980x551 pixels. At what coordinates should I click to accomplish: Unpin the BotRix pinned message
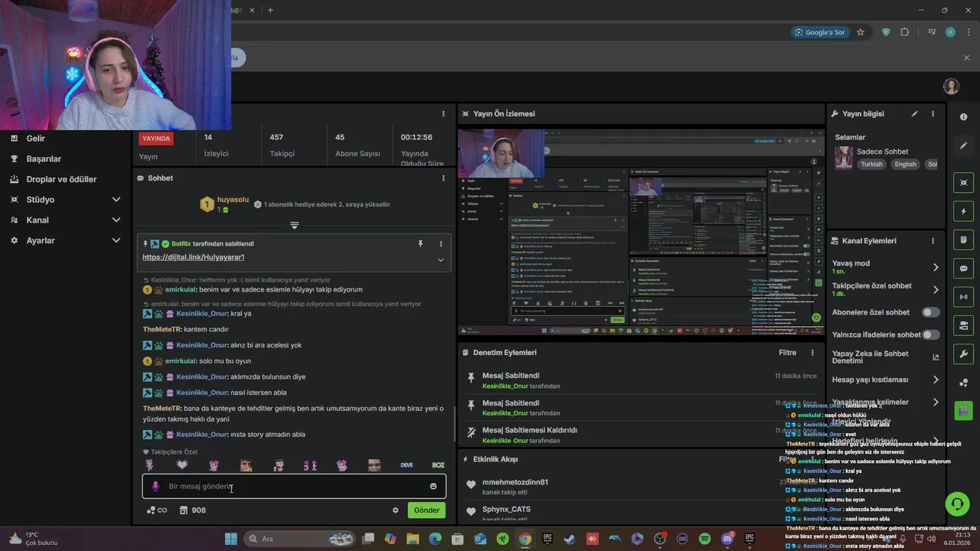click(420, 243)
